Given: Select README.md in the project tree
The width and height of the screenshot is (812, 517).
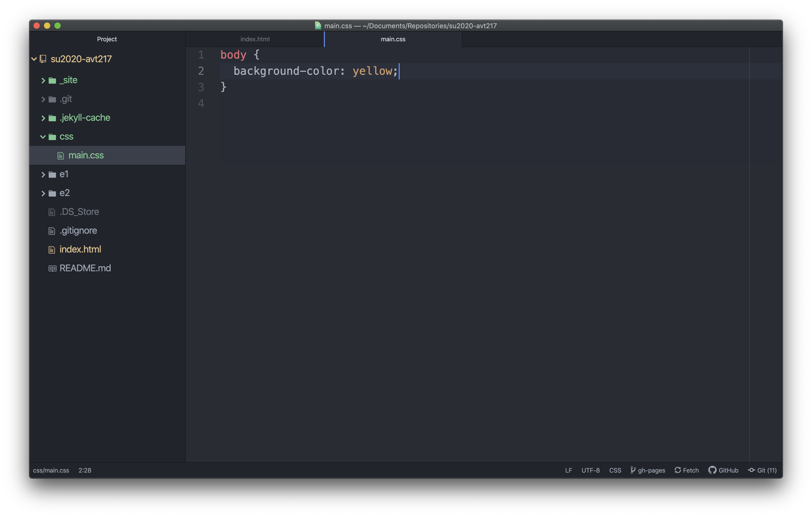Looking at the screenshot, I should pos(85,268).
